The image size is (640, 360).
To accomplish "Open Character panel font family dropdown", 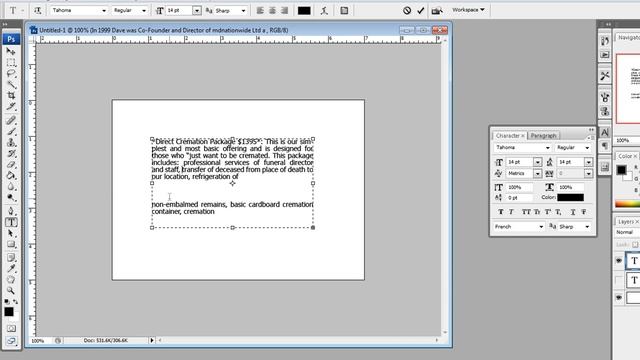I will 547,148.
